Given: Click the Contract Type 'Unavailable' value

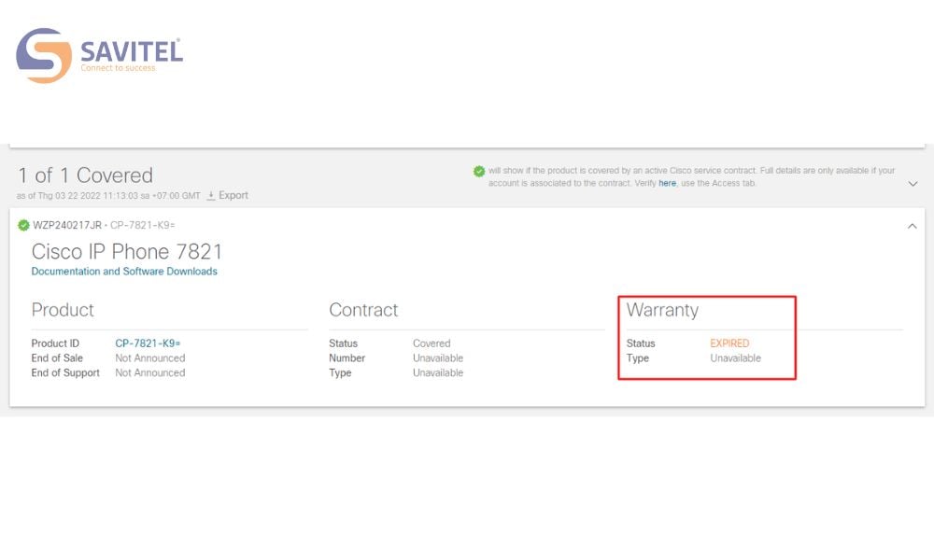Looking at the screenshot, I should [438, 373].
